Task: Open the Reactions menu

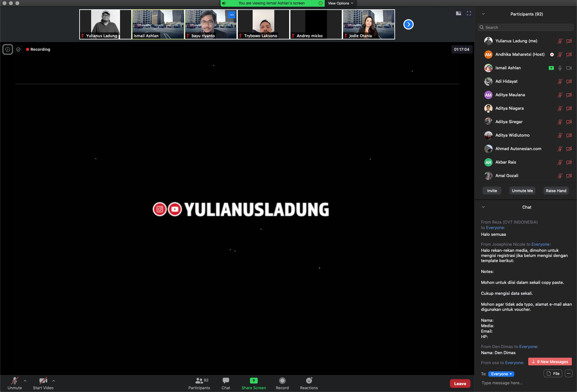Action: click(x=309, y=383)
